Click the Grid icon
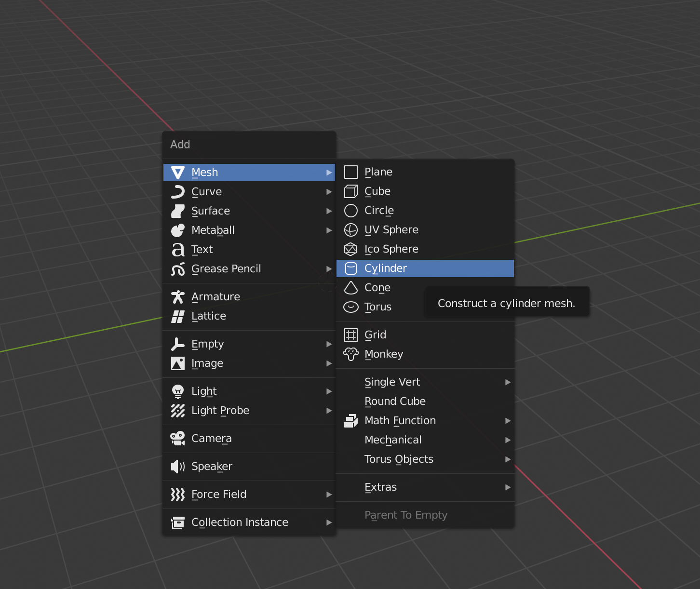Image resolution: width=700 pixels, height=589 pixels. click(351, 335)
